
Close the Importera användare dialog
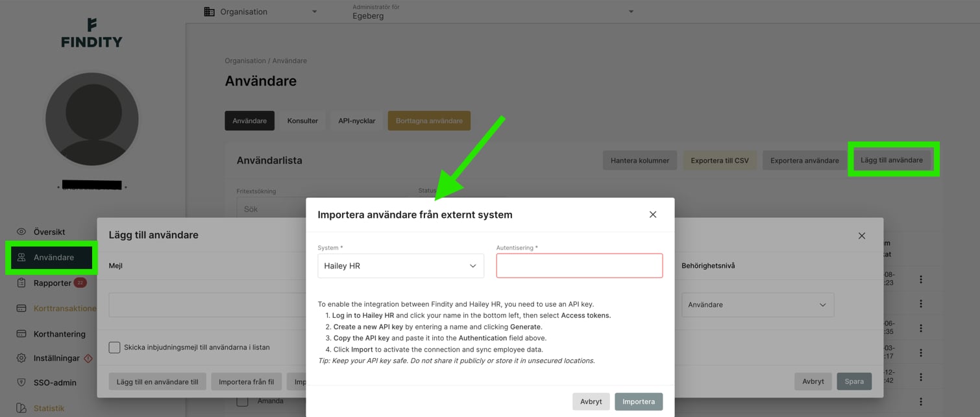pos(653,215)
